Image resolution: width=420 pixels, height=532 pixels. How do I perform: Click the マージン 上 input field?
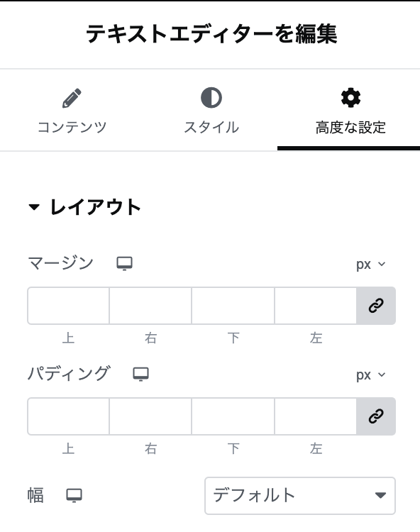click(68, 306)
